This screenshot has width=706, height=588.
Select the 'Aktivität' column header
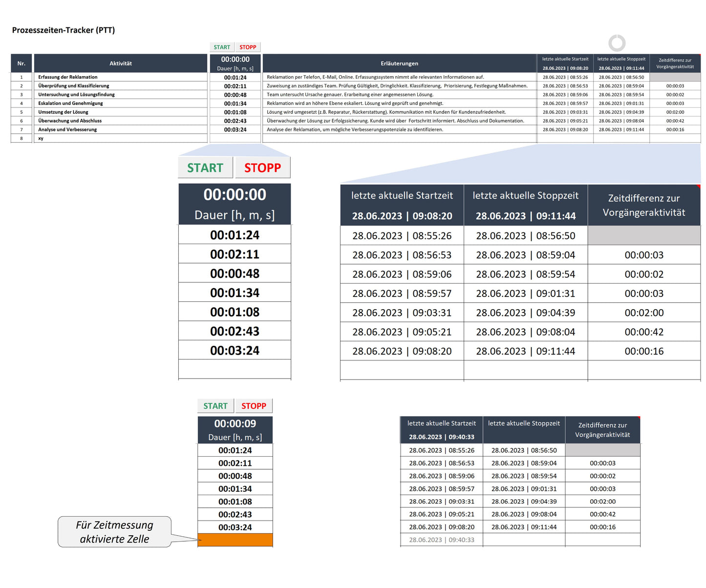click(x=121, y=63)
